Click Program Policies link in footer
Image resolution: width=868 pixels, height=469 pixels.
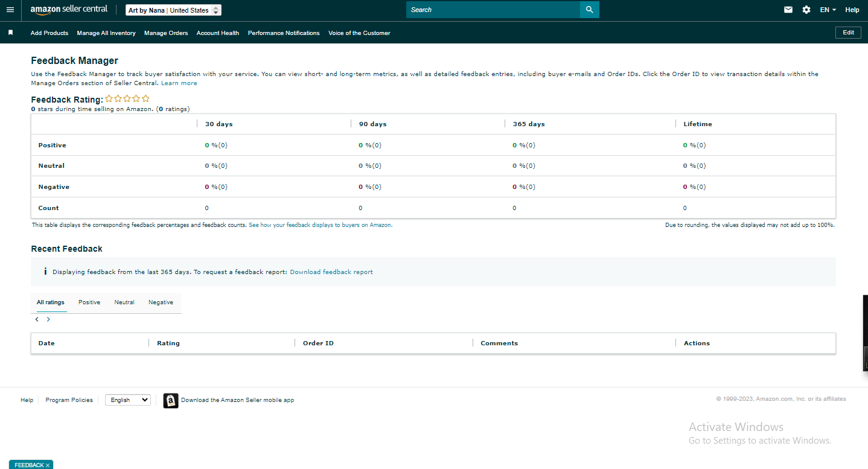tap(69, 400)
